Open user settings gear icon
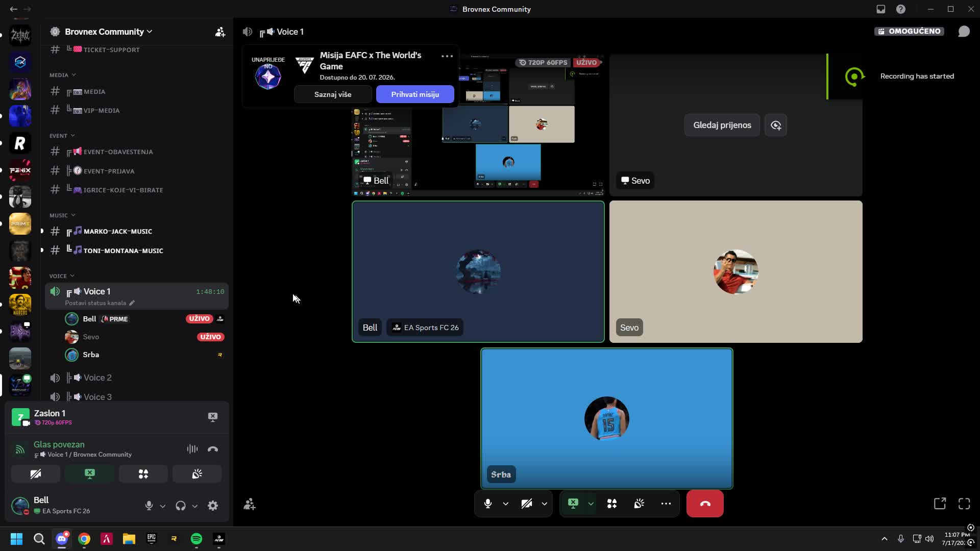Viewport: 980px width, 551px height. click(213, 506)
